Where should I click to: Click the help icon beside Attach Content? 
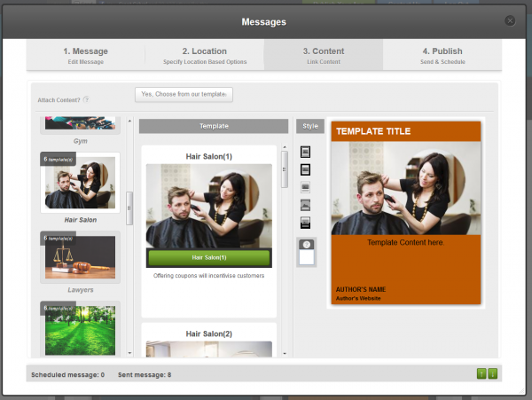86,99
